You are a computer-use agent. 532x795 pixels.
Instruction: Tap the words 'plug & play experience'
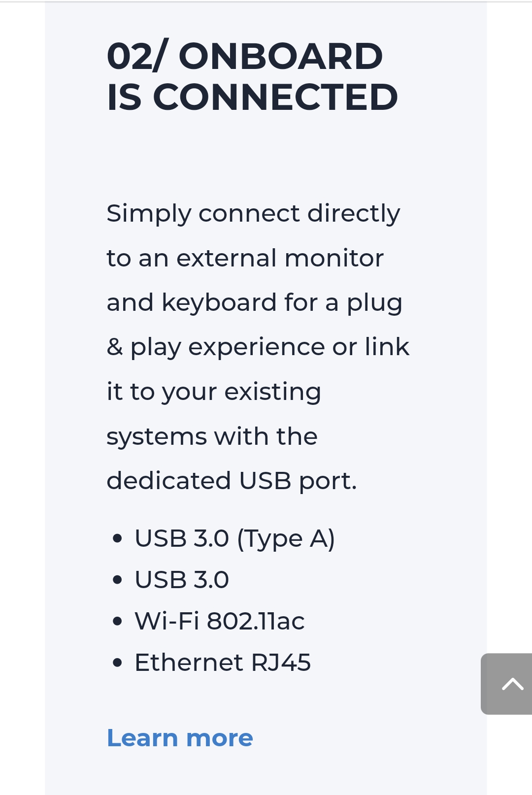click(x=258, y=325)
